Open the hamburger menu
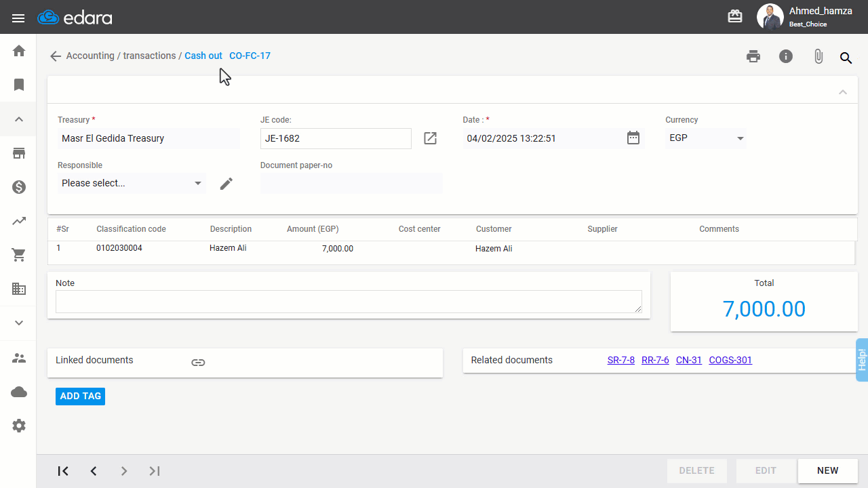Viewport: 868px width, 488px height. [x=18, y=18]
